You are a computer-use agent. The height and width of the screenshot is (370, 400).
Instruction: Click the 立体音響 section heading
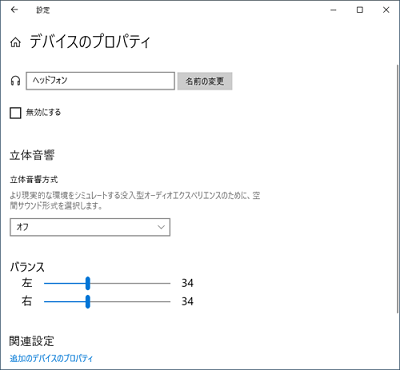point(32,155)
